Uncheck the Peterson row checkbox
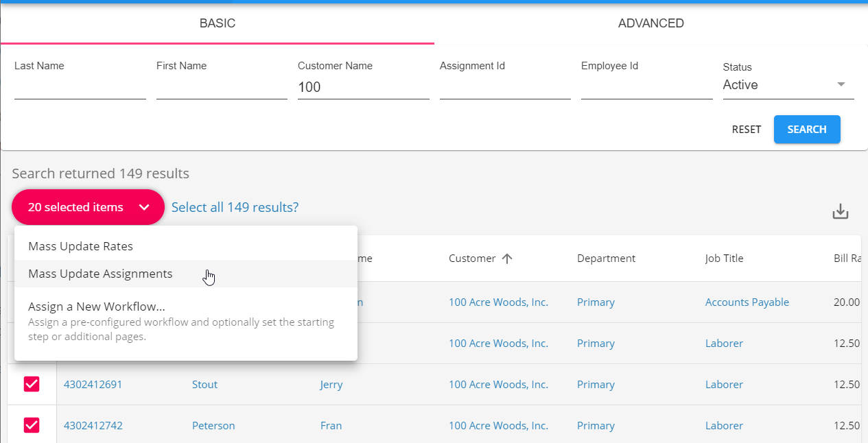 pos(32,425)
